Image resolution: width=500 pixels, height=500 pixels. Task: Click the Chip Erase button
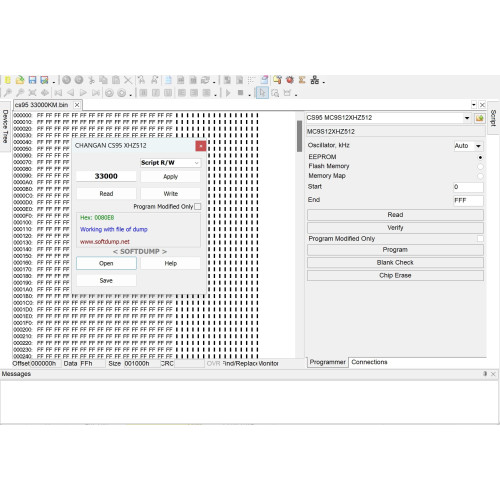tap(395, 275)
